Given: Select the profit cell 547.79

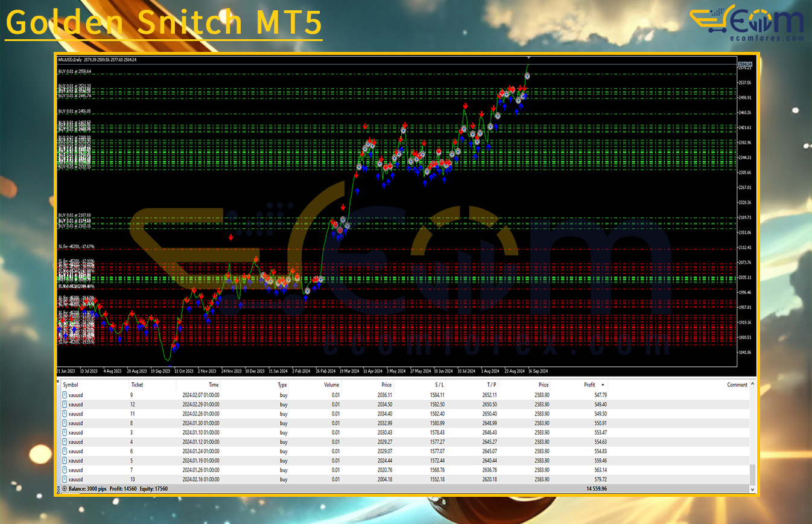Looking at the screenshot, I should [601, 395].
